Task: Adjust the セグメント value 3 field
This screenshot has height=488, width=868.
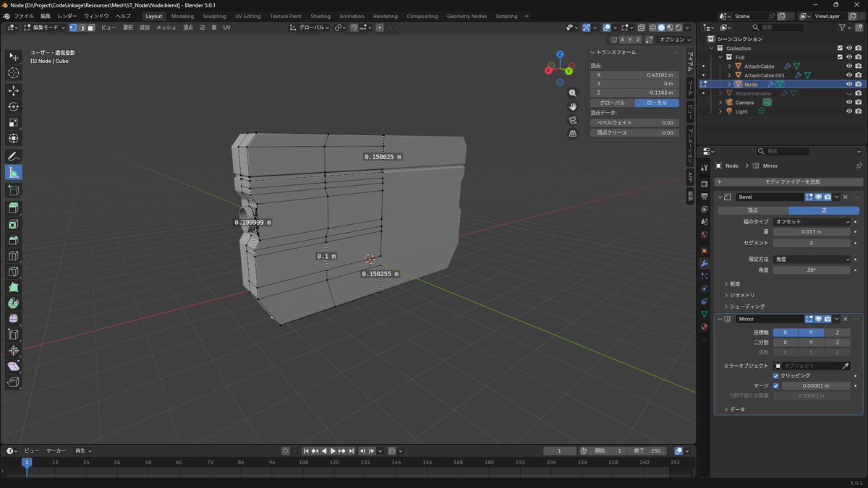Action: [812, 242]
